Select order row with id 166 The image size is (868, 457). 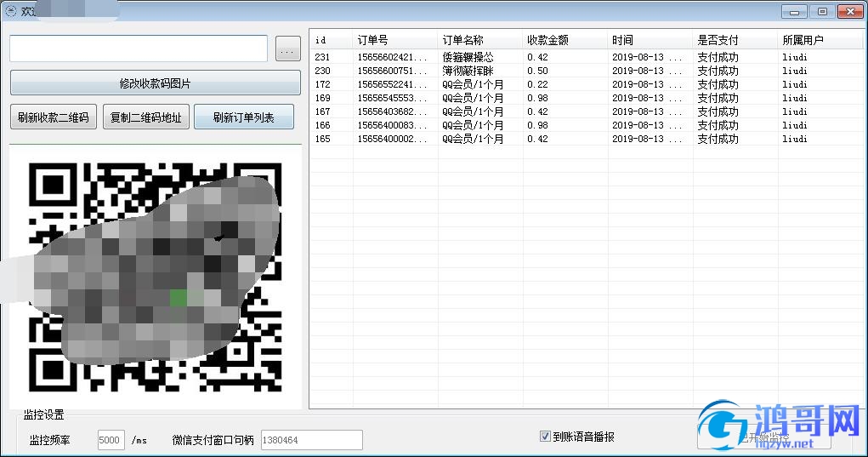coord(587,125)
